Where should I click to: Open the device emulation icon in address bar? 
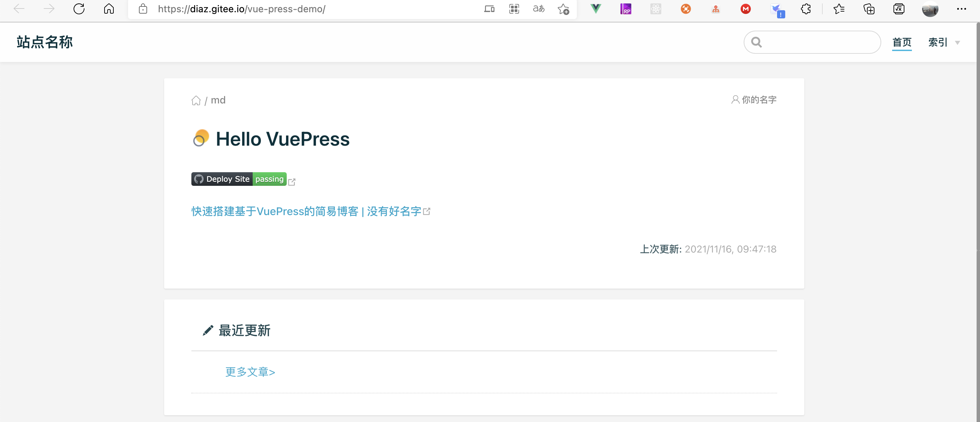[x=489, y=9]
